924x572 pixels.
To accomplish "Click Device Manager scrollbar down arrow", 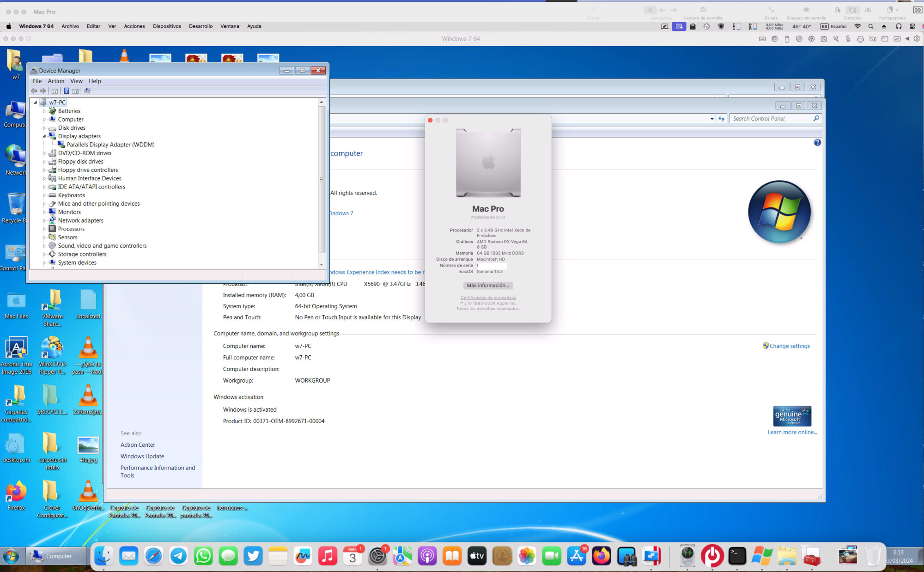I will (x=322, y=265).
